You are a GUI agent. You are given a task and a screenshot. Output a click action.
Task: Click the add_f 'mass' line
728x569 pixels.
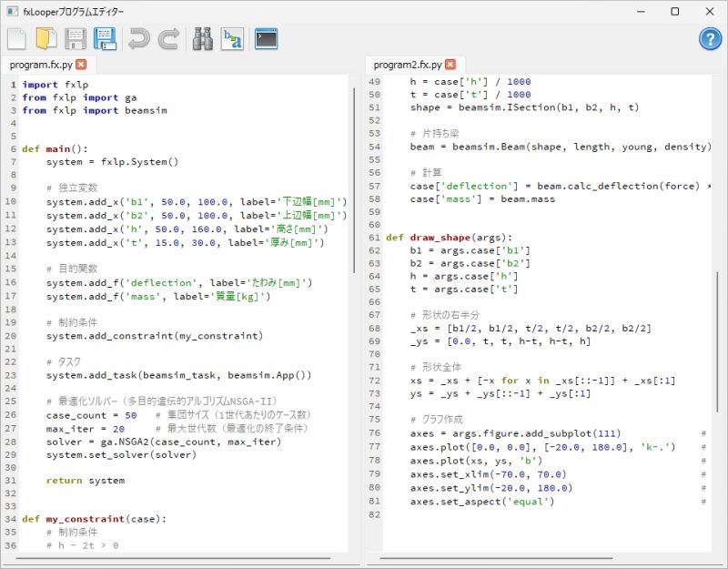coord(158,297)
